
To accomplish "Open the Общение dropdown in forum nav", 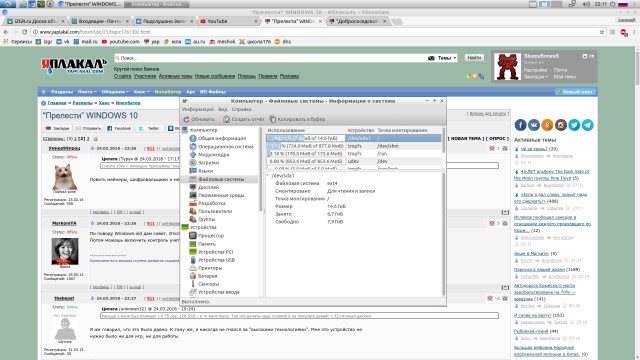I will tap(115, 92).
